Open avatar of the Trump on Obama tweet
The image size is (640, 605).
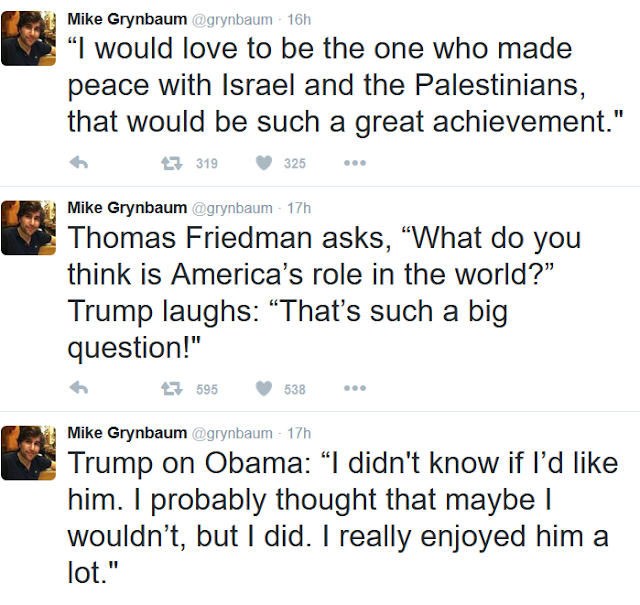29,453
